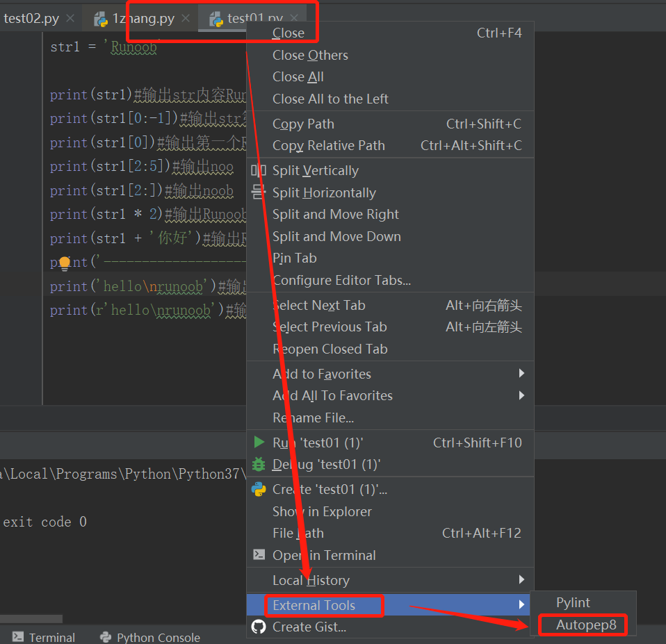Select the Split Vertically icon
The width and height of the screenshot is (666, 644).
(x=257, y=170)
